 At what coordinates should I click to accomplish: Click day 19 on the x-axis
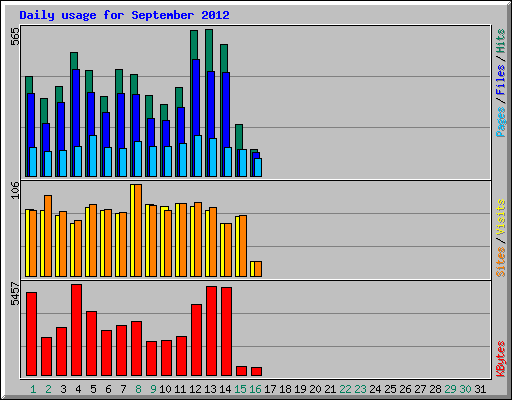point(300,389)
